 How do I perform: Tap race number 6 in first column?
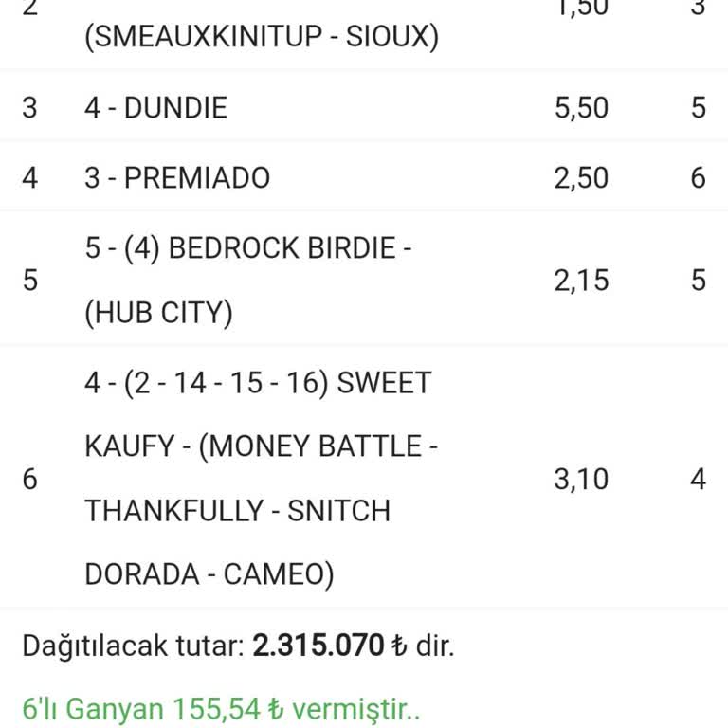(30, 479)
